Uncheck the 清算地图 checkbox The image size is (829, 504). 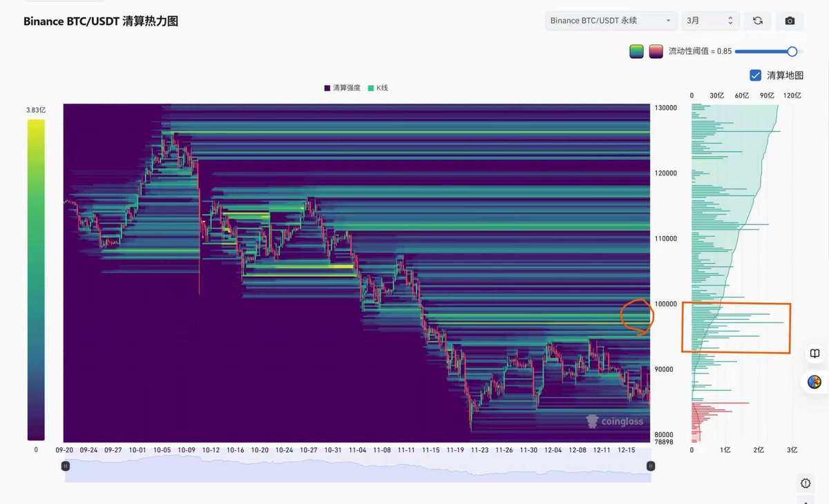[x=756, y=75]
